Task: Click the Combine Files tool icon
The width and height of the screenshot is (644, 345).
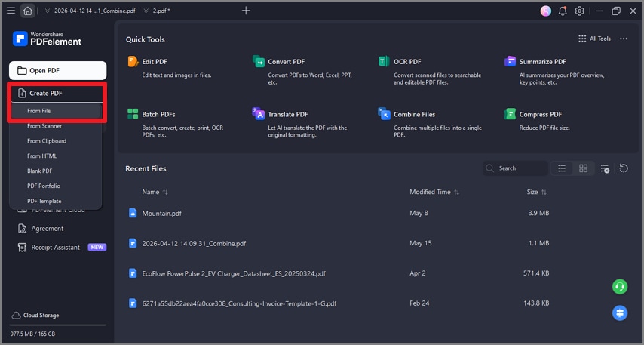Action: (x=384, y=114)
